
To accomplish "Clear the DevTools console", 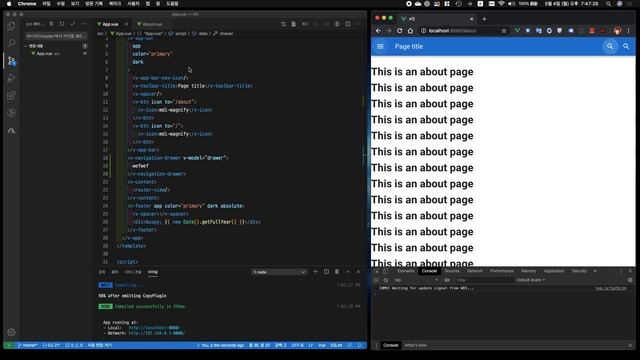I will coord(385,280).
